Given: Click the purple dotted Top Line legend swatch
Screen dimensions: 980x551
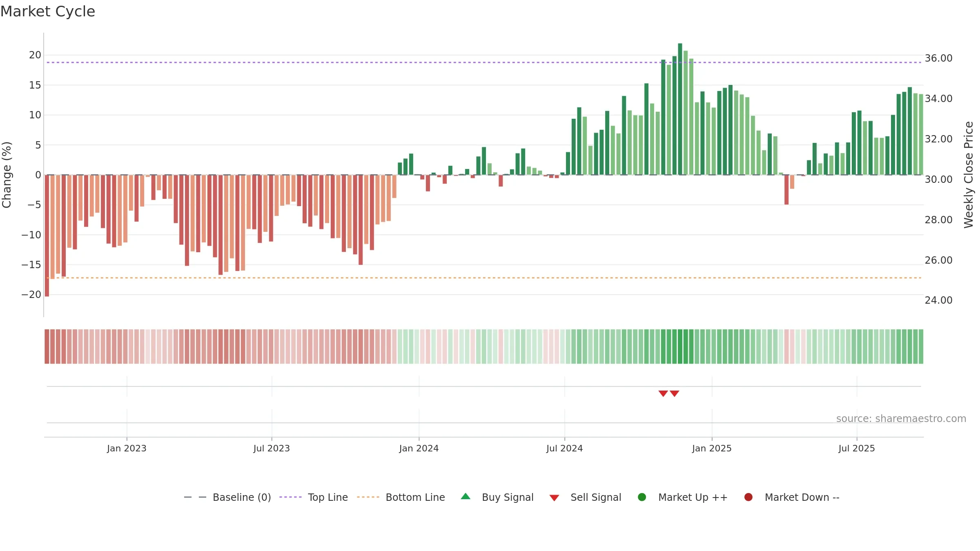Looking at the screenshot, I should coord(290,497).
